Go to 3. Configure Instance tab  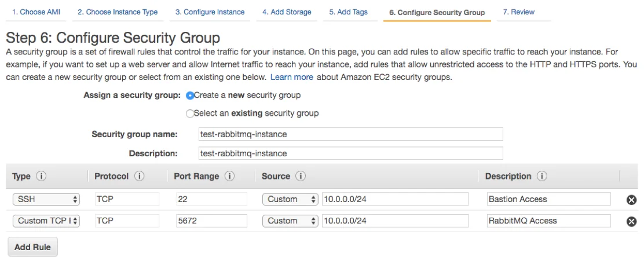pos(210,12)
